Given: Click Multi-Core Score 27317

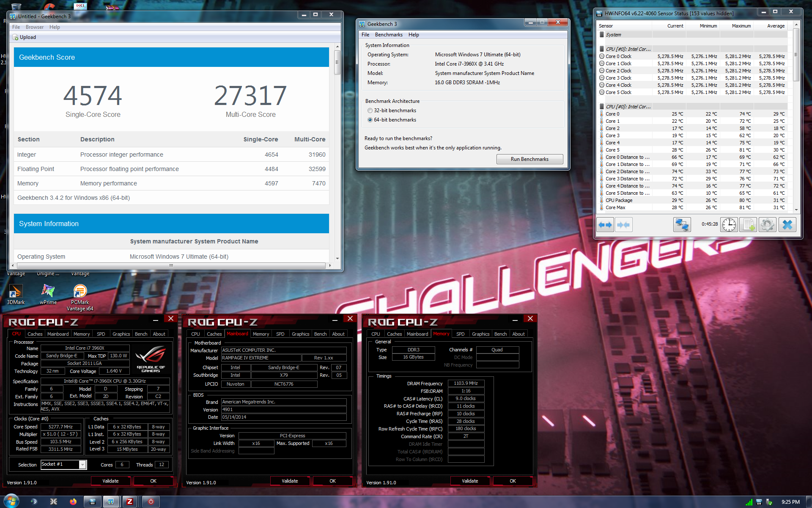Looking at the screenshot, I should tap(250, 95).
